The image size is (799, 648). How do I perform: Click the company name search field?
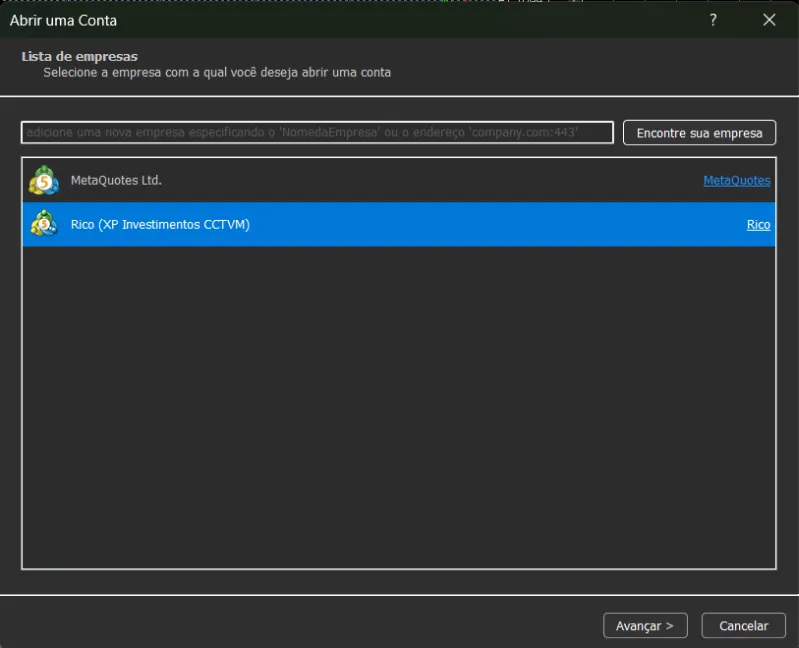click(x=317, y=132)
